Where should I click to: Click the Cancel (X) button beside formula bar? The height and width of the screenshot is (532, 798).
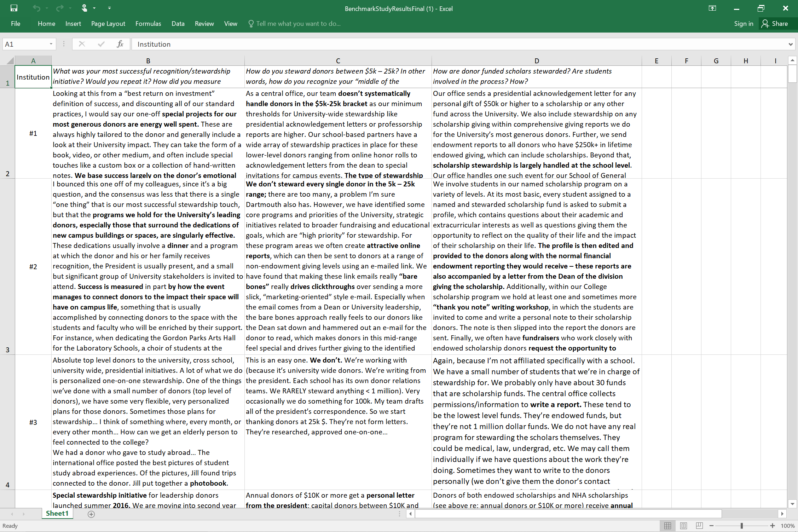click(x=82, y=44)
